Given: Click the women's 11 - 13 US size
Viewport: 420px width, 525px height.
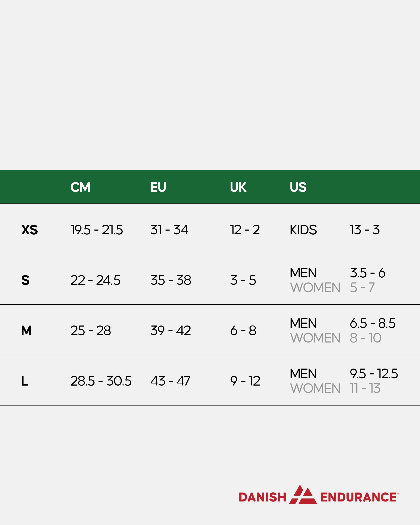Looking at the screenshot, I should (x=365, y=388).
